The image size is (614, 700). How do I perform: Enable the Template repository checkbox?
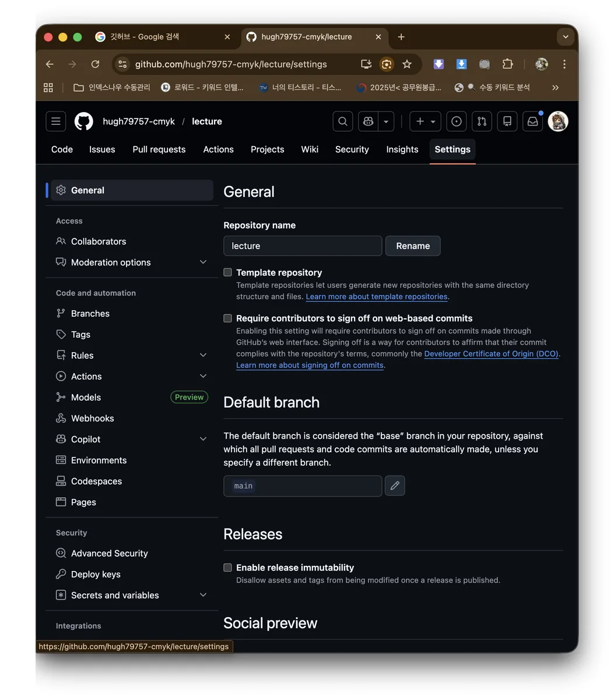228,272
